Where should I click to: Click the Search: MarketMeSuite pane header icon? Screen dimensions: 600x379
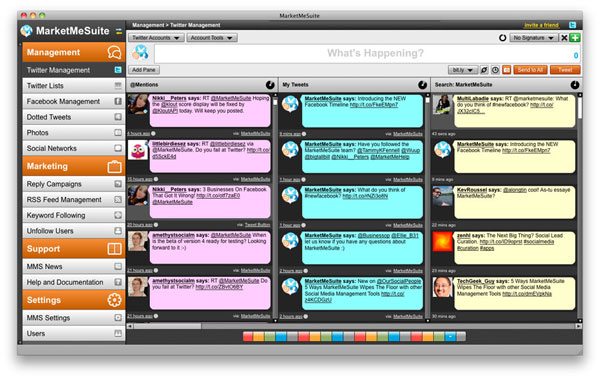(575, 85)
